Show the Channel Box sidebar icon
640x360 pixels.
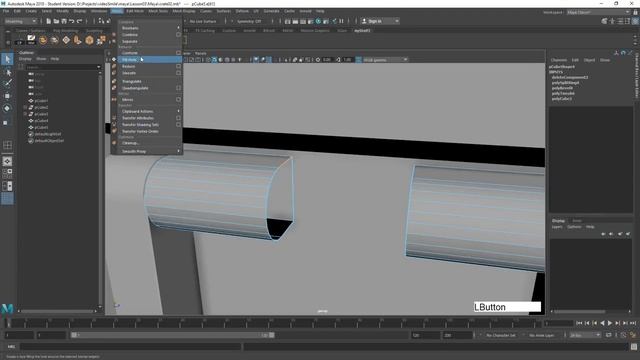[x=635, y=21]
